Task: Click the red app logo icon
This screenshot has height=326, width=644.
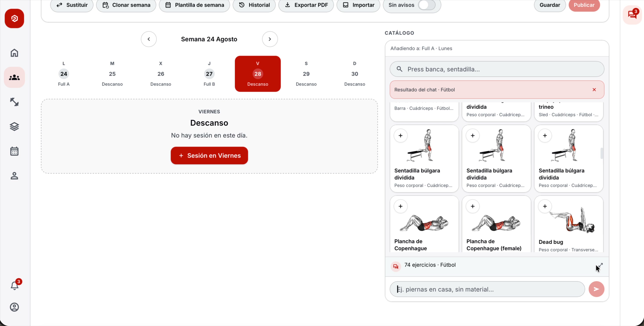Action: pyautogui.click(x=14, y=18)
